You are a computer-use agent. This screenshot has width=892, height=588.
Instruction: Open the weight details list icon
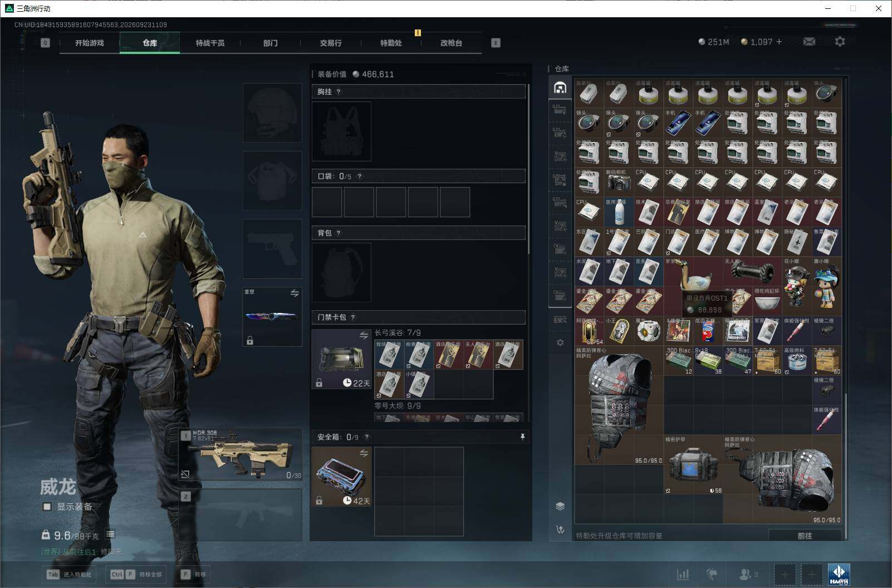pyautogui.click(x=111, y=535)
